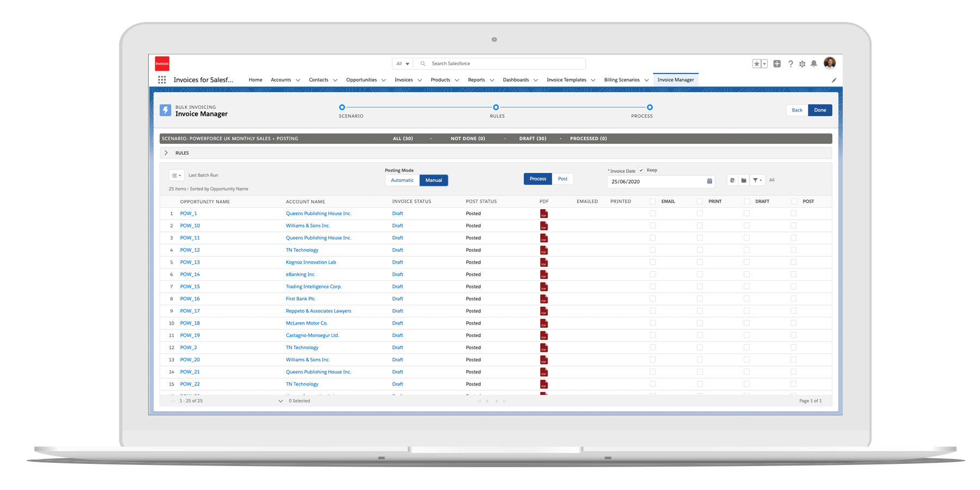The height and width of the screenshot is (490, 980).
Task: Open the filter funnel dropdown
Action: click(x=757, y=180)
